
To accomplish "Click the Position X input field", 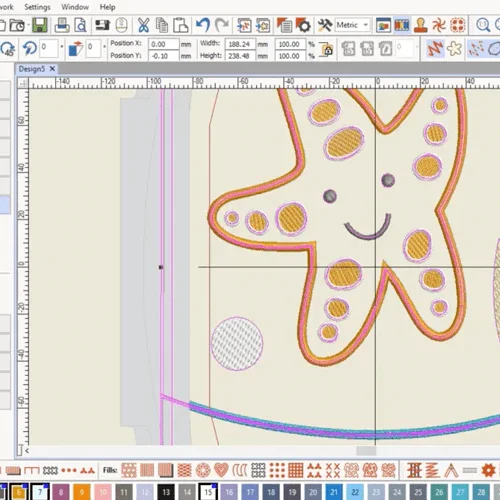I will 163,44.
